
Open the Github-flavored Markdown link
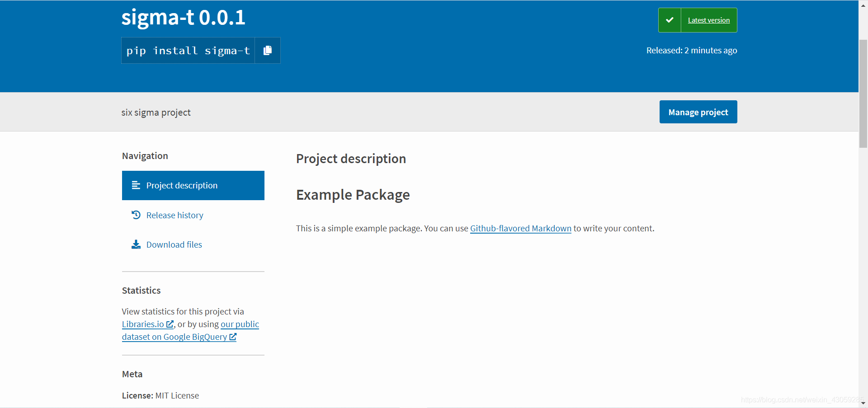(520, 229)
